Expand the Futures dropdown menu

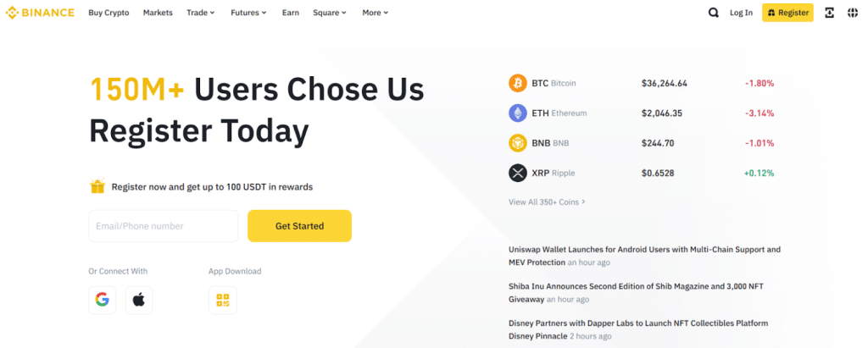248,13
